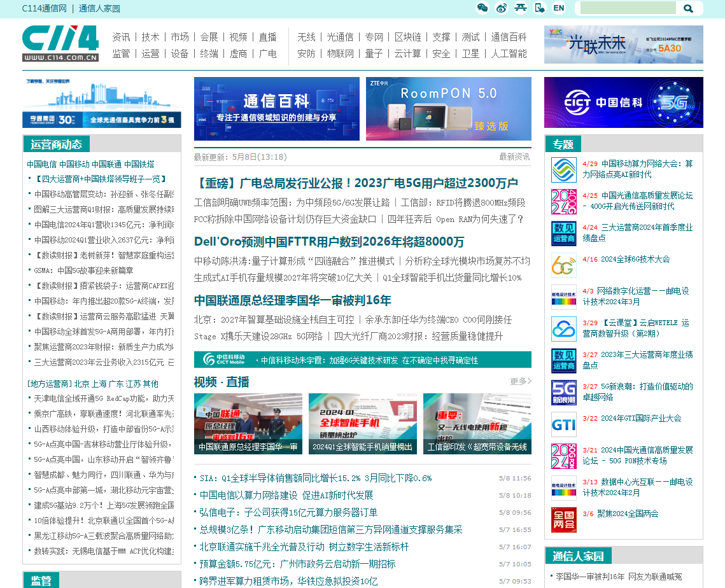Open the Weibo icon in top bar
Screen dimensions: 725x588
click(501, 8)
